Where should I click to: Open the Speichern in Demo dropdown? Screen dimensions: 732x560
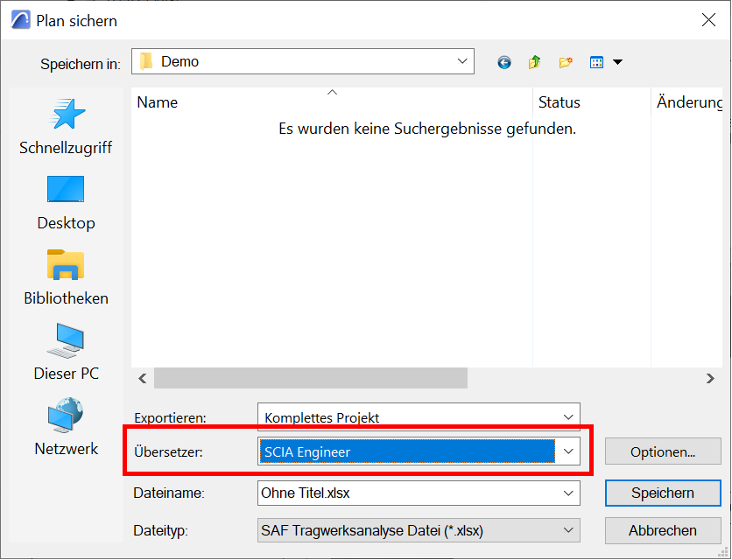click(303, 61)
